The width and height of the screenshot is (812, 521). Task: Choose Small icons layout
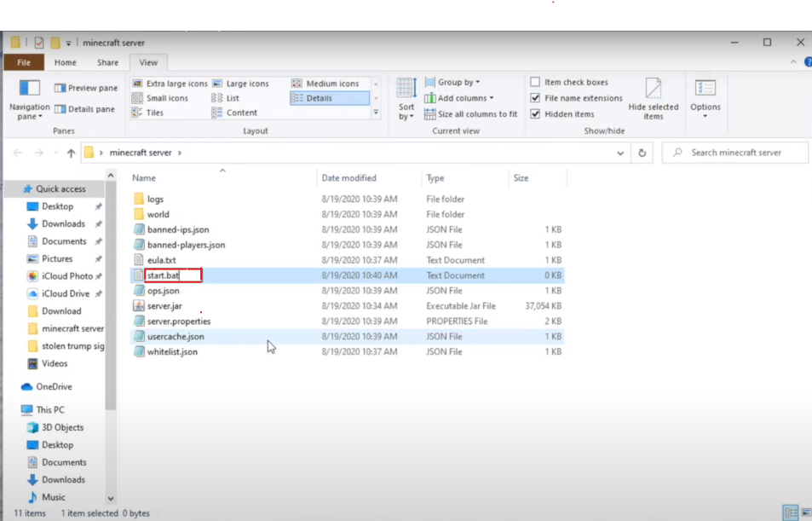pos(160,98)
